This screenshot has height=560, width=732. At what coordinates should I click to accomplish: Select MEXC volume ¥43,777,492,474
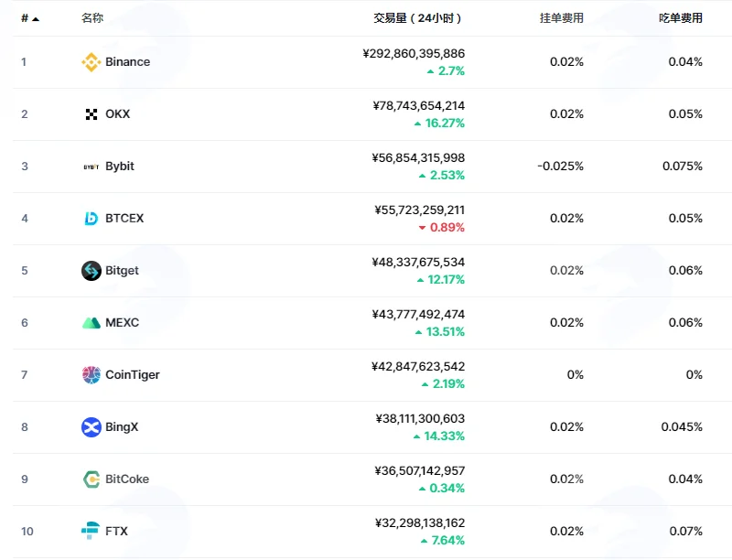(x=418, y=315)
